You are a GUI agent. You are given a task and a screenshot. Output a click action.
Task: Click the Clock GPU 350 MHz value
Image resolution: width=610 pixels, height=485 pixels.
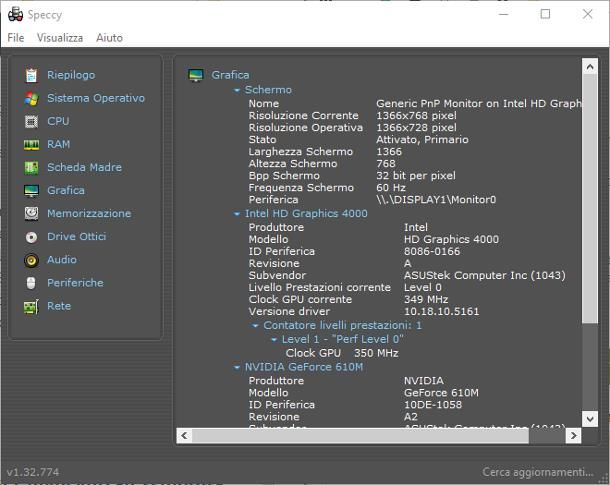tap(376, 353)
